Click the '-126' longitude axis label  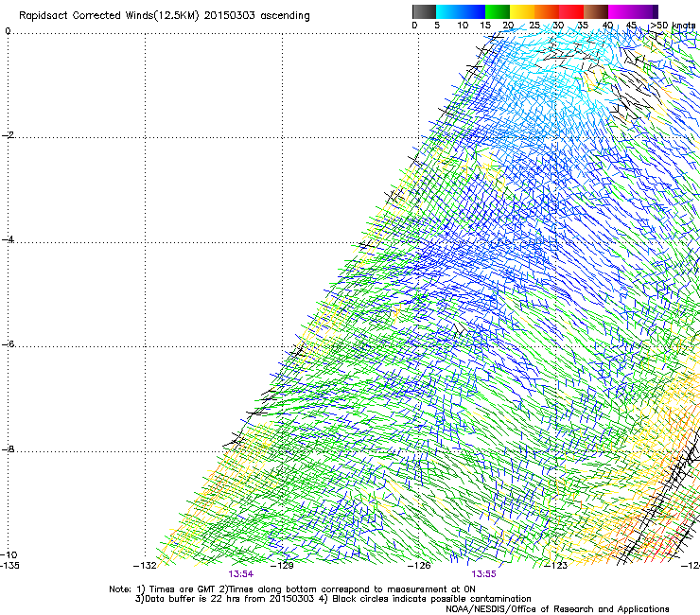point(419,566)
